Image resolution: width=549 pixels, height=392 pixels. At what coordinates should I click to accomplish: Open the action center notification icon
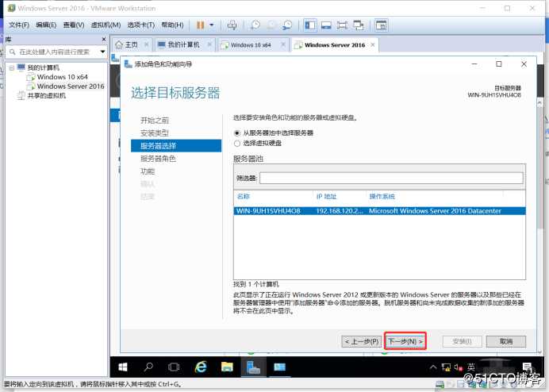pos(527,367)
